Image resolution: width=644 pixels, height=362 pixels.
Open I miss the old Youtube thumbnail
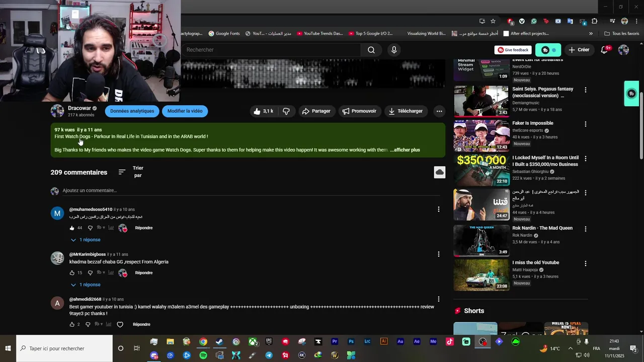(x=481, y=275)
